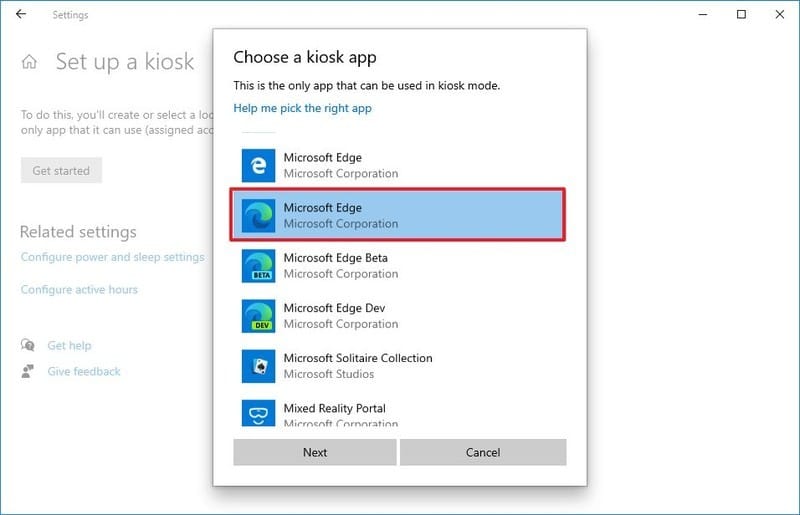This screenshot has width=800, height=515.
Task: Click the Get started button
Action: pyautogui.click(x=61, y=170)
